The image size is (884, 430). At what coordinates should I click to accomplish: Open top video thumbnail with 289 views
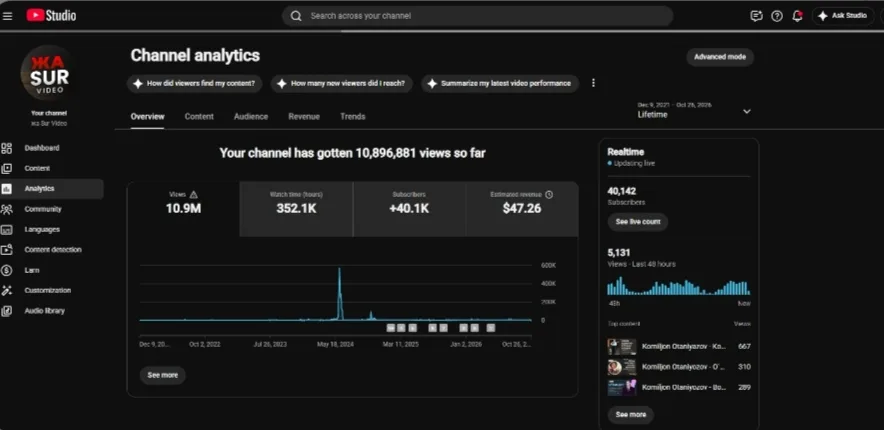[622, 388]
